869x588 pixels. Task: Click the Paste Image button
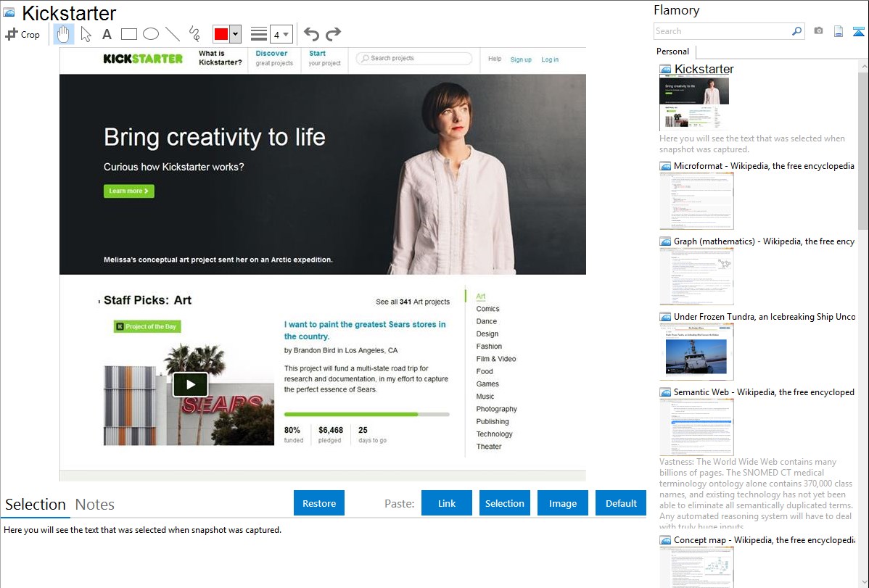point(562,503)
